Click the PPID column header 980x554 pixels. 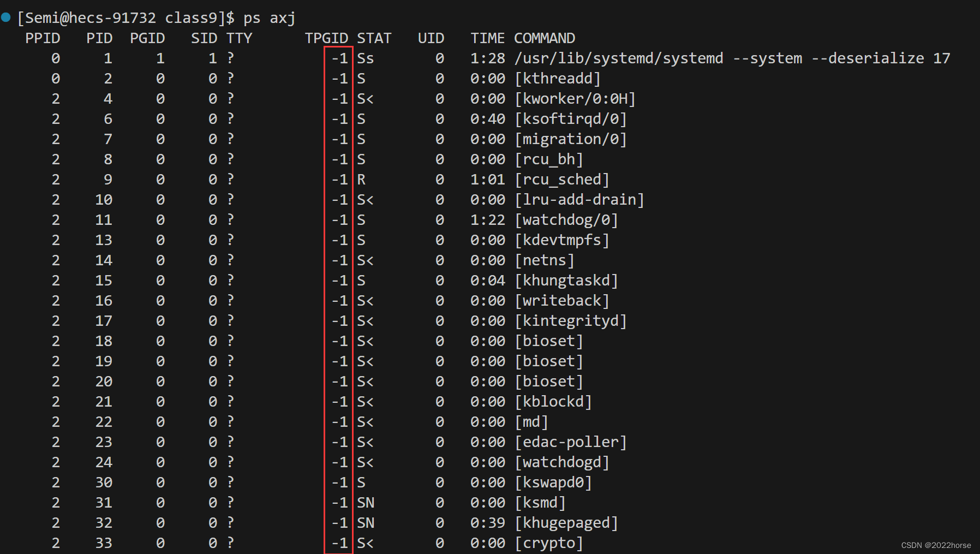pos(43,38)
